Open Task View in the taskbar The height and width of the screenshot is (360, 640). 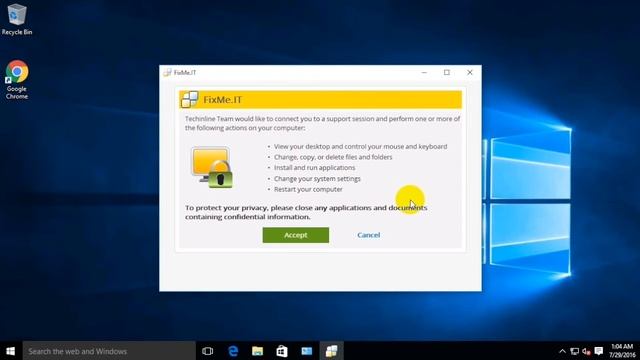(x=207, y=351)
